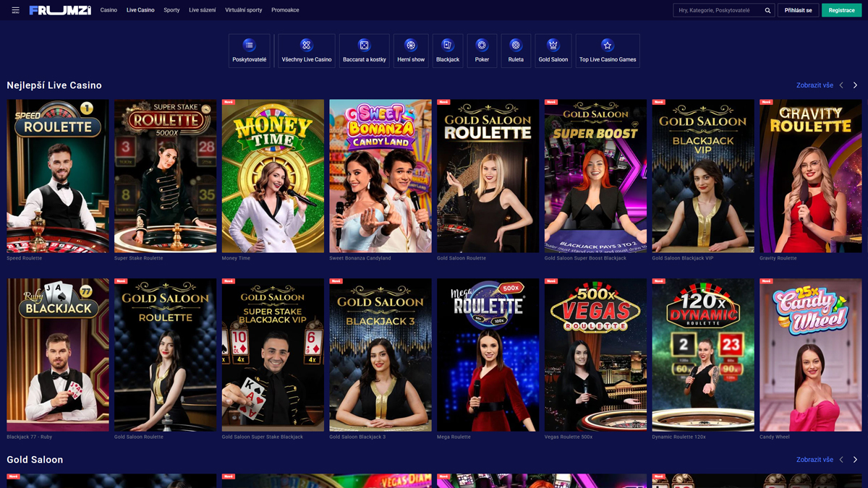Select the Blackjack category icon
The image size is (868, 488).
[448, 46]
